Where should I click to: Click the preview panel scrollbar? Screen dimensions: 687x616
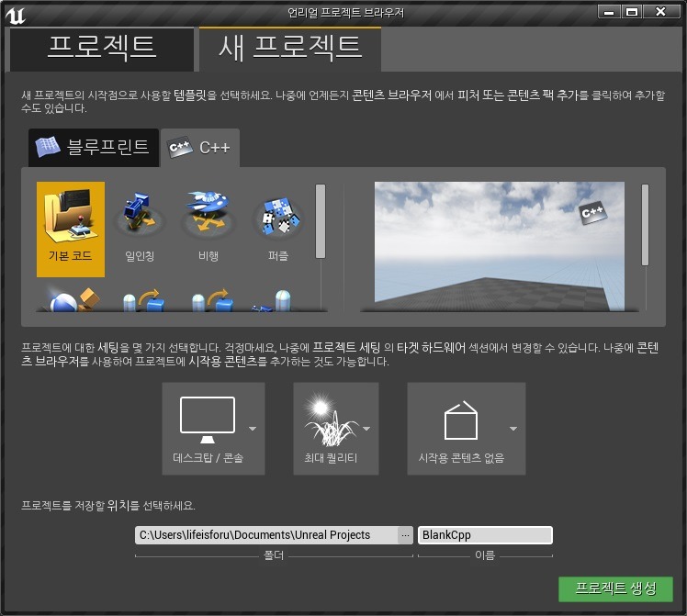(x=645, y=225)
